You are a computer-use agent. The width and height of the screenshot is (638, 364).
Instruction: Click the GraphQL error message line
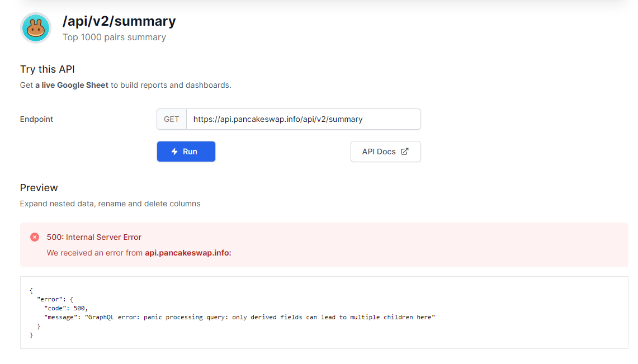pos(240,317)
